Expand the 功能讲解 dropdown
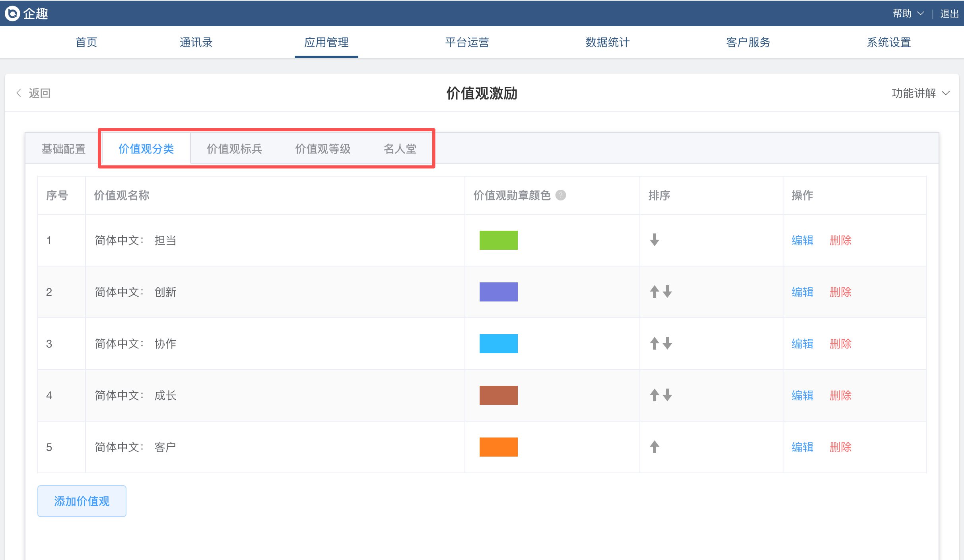The width and height of the screenshot is (964, 560). pyautogui.click(x=921, y=93)
